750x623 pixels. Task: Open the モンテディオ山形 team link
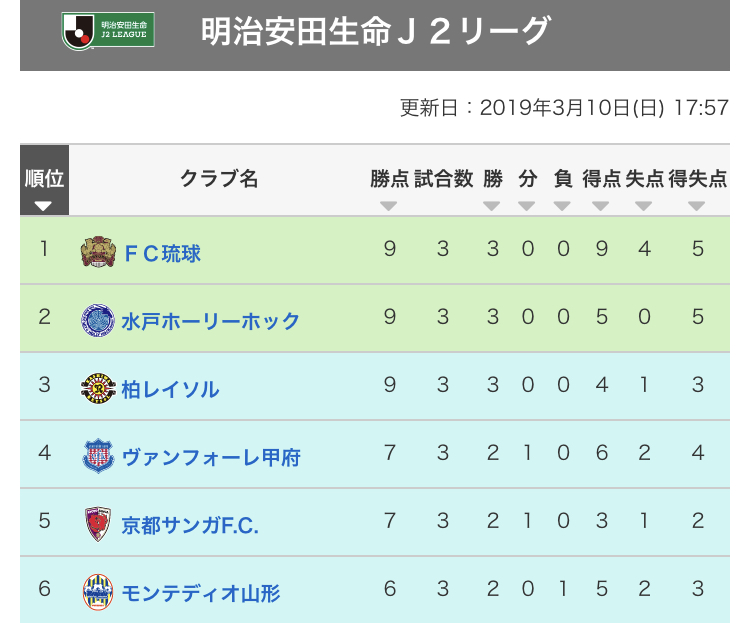[x=201, y=592]
